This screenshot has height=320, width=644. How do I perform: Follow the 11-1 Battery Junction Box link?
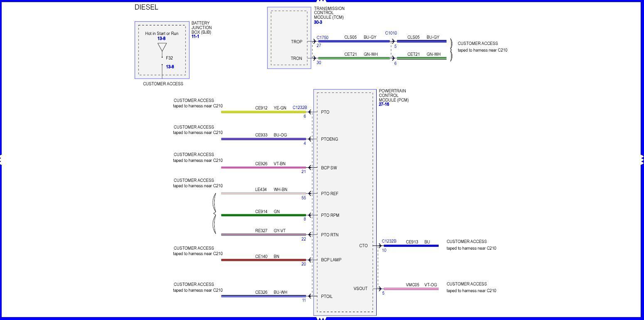[195, 37]
